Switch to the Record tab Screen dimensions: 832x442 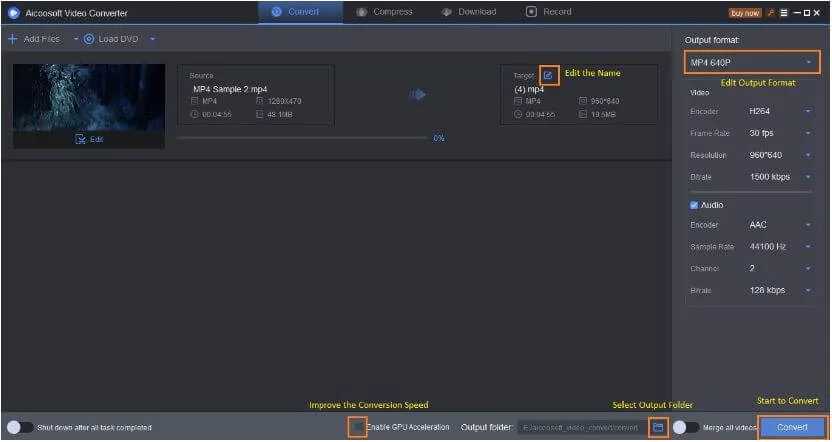point(549,12)
